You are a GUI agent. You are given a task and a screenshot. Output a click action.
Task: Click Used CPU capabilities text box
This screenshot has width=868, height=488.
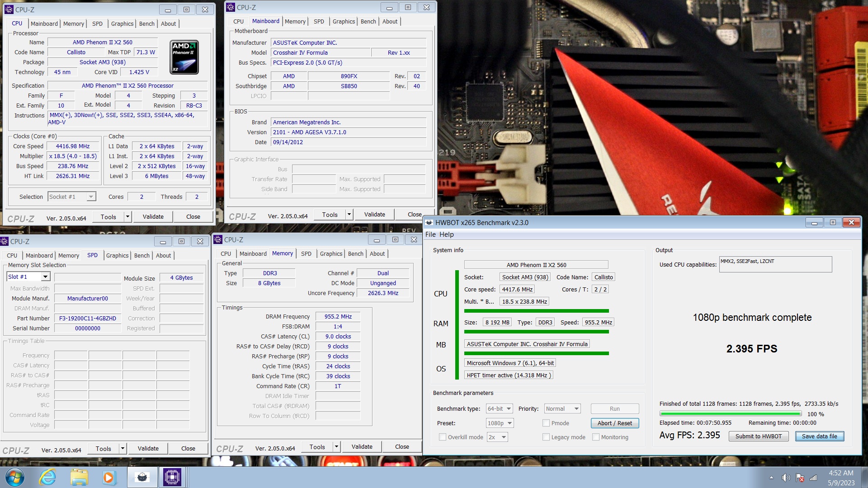tap(775, 264)
